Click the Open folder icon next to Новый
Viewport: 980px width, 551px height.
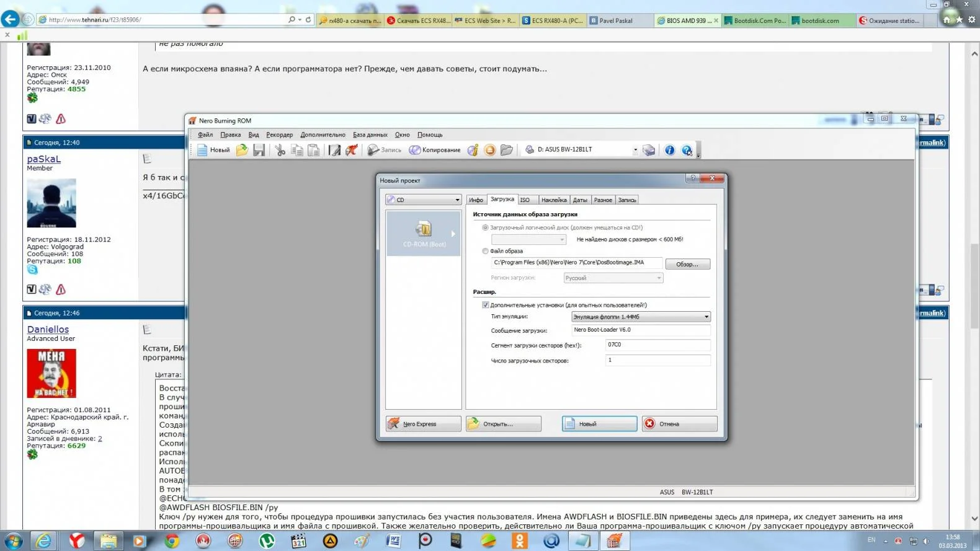242,150
